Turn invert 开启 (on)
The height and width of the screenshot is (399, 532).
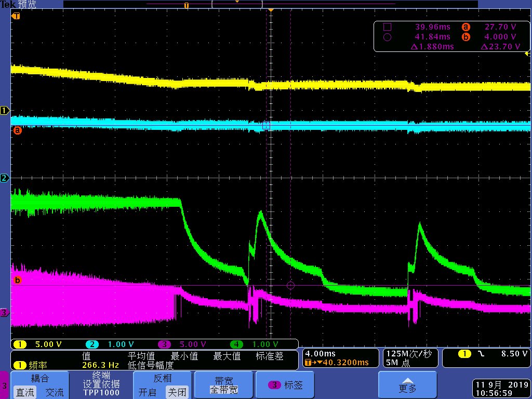pyautogui.click(x=147, y=392)
